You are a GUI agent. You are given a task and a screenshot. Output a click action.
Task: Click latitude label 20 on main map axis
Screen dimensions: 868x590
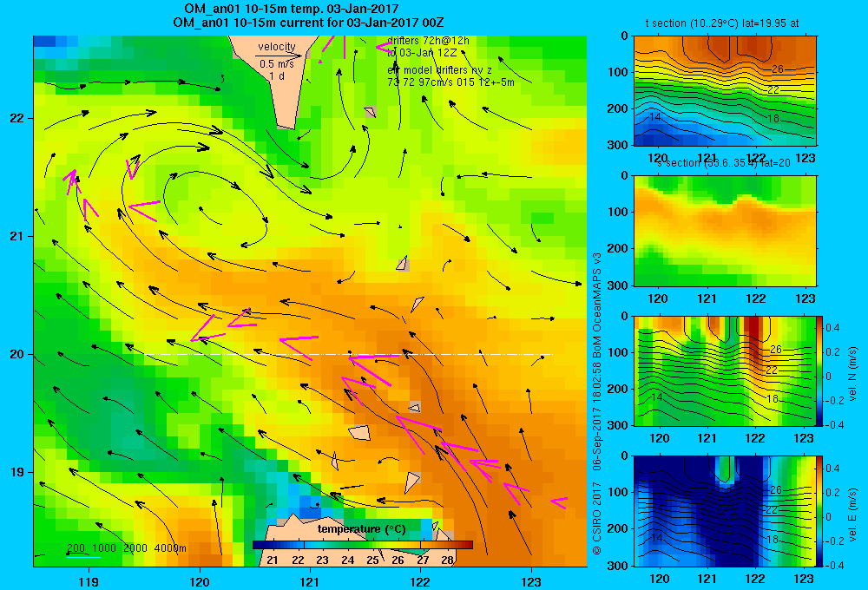coord(16,354)
